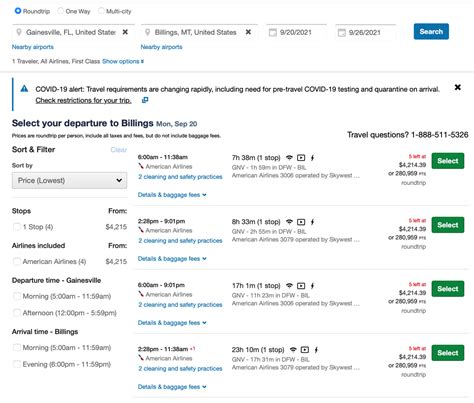
Task: Check the 1 Stop (4) filter
Action: (x=17, y=227)
